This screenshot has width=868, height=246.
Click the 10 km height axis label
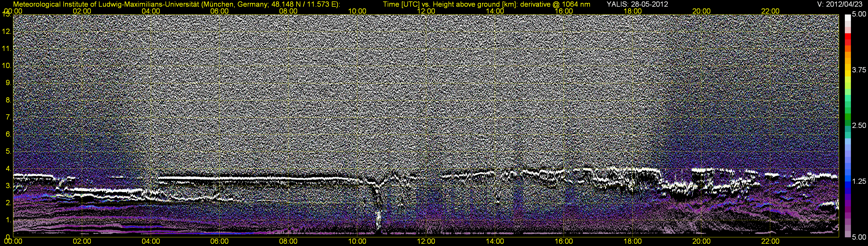point(6,66)
